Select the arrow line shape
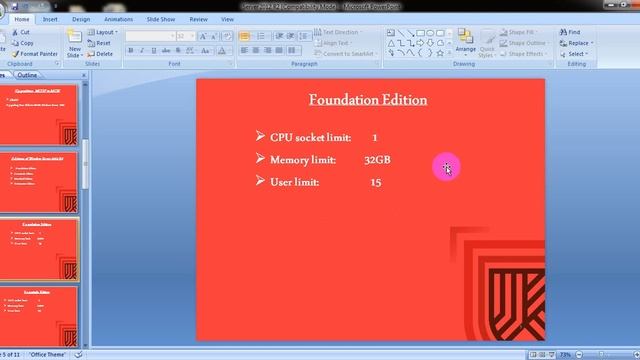This screenshot has width=640, height=360. (411, 33)
